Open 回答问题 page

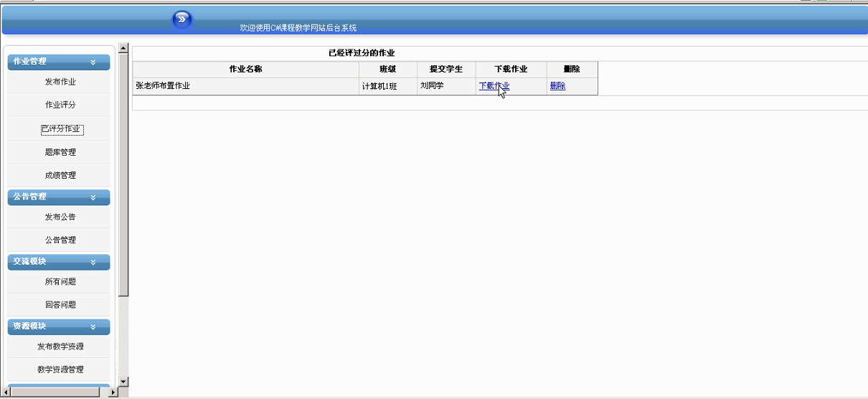(x=60, y=304)
